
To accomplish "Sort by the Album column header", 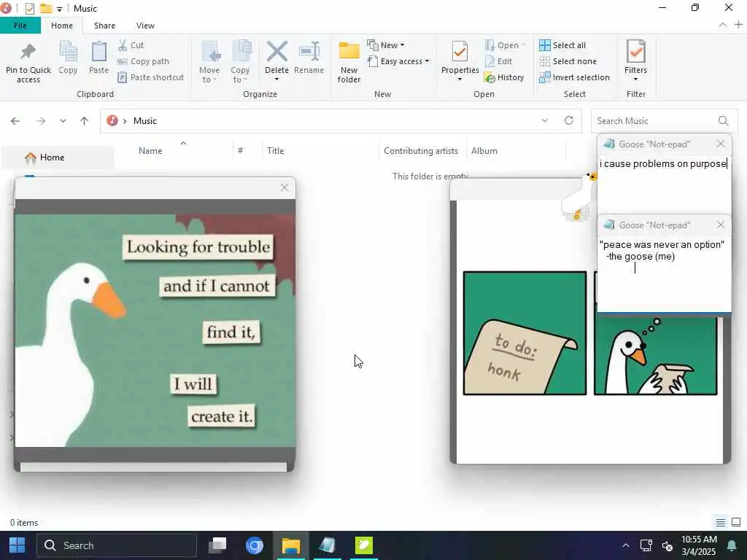I will (x=484, y=151).
